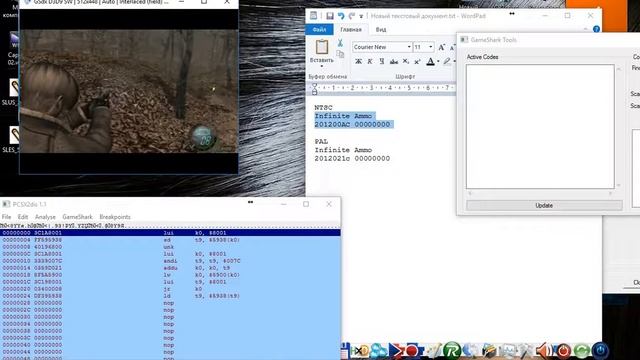Apply the text highlight color marker

pyautogui.click(x=447, y=62)
